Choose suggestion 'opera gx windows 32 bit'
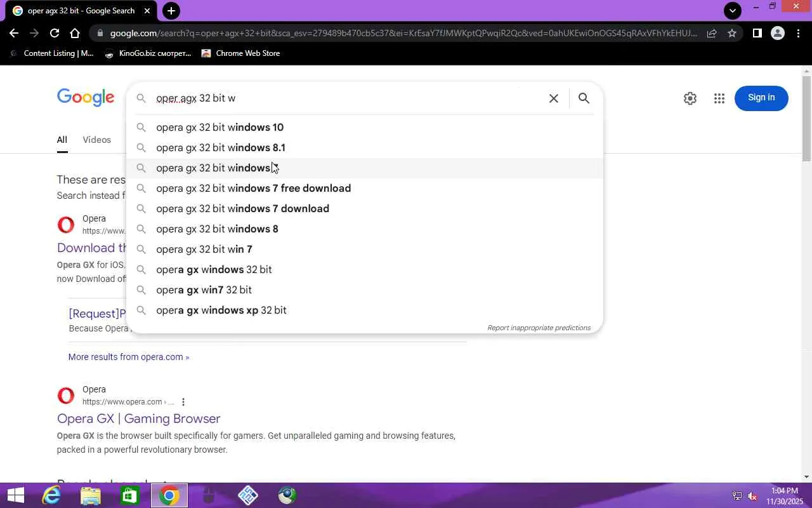Viewport: 812px width, 508px height. tap(365, 269)
